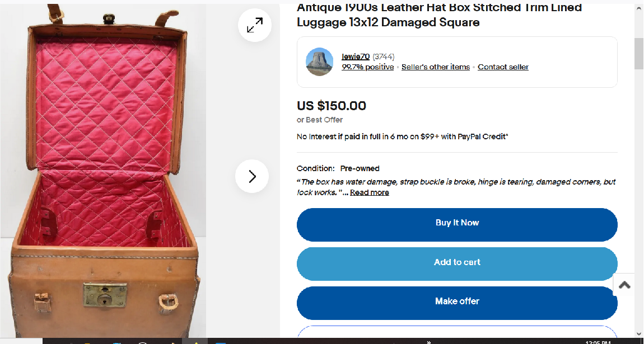Click the Contact seller link
Viewport: 644px width, 344px height.
click(503, 67)
